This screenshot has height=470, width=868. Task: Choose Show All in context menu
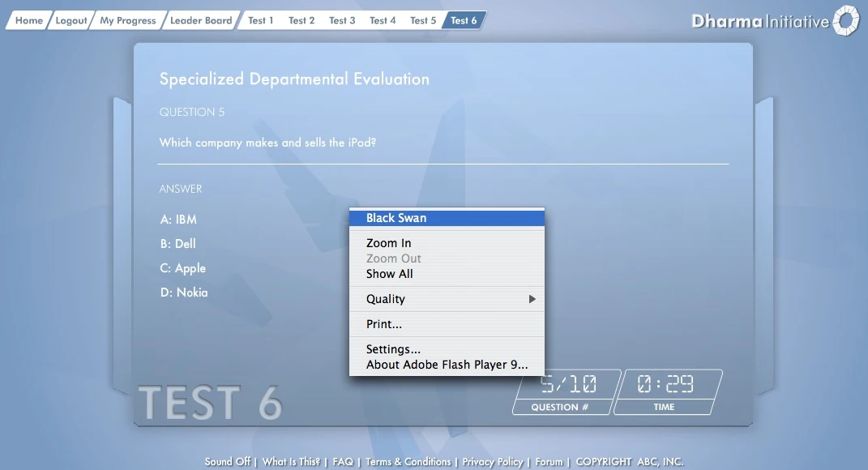point(447,274)
